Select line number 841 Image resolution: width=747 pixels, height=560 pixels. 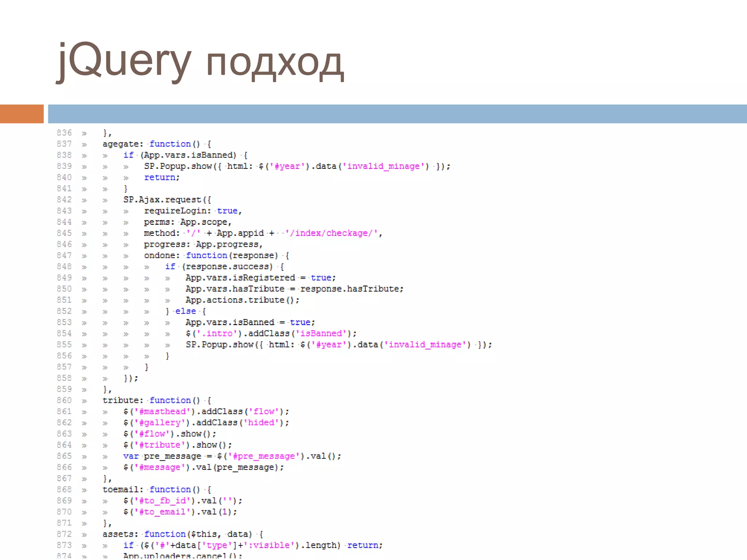(64, 188)
